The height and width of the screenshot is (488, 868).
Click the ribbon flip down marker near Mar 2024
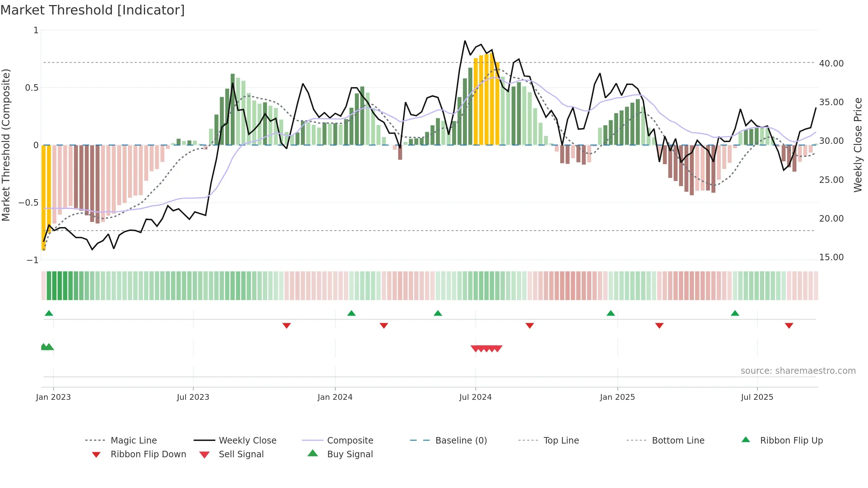point(384,326)
